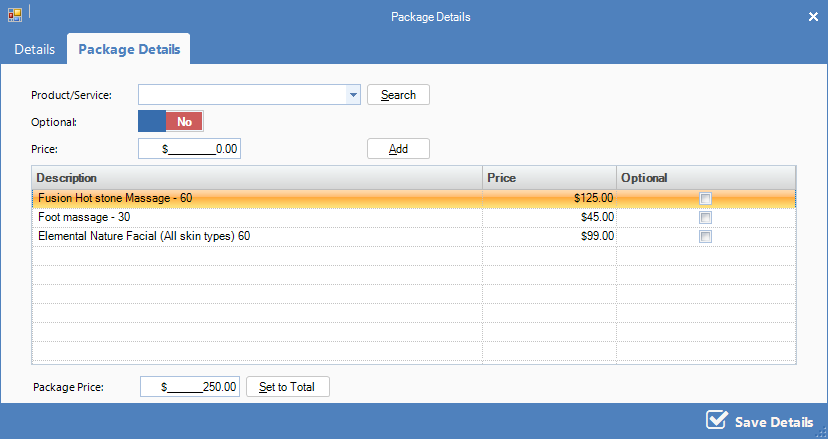Tick Optional for Elemental Nature Facial
This screenshot has height=439, width=828.
coord(705,237)
